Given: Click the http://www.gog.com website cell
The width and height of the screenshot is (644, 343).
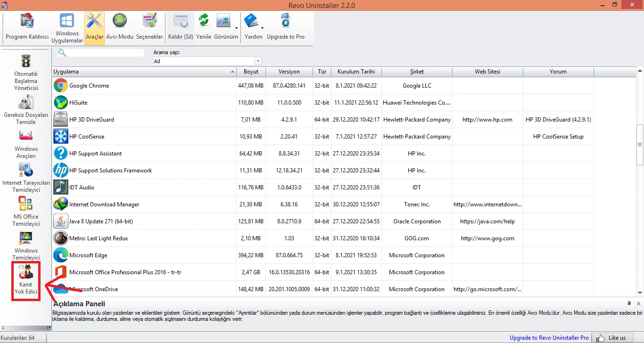Looking at the screenshot, I should (487, 238).
